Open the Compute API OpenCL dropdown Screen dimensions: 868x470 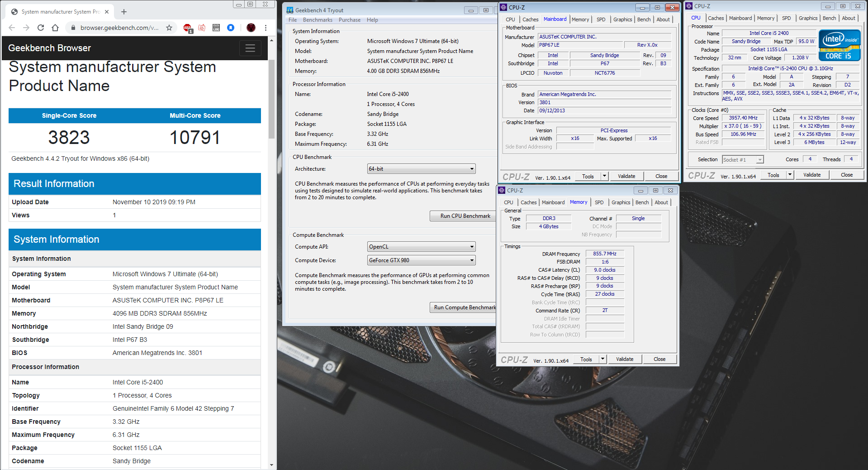(x=422, y=247)
